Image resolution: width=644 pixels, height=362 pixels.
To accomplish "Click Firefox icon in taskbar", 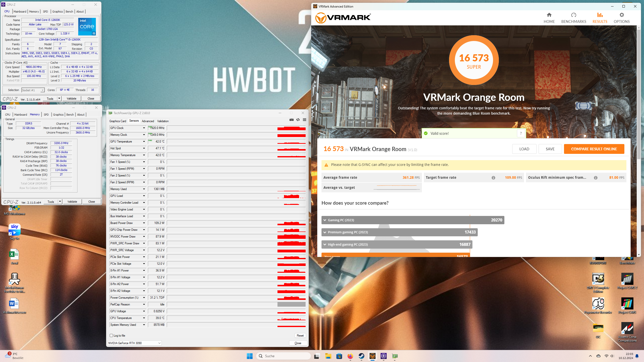I will tap(350, 356).
